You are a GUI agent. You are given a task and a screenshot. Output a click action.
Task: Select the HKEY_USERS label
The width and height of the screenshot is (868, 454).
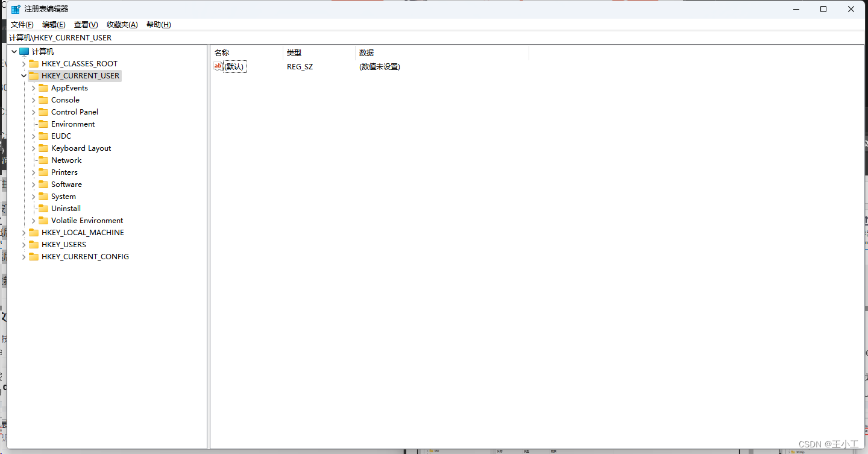click(x=64, y=245)
